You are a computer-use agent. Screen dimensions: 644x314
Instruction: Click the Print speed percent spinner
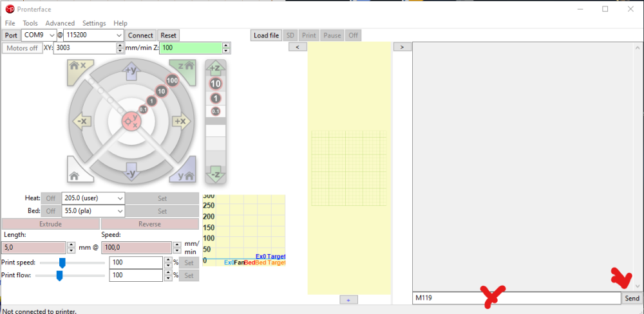pyautogui.click(x=167, y=263)
